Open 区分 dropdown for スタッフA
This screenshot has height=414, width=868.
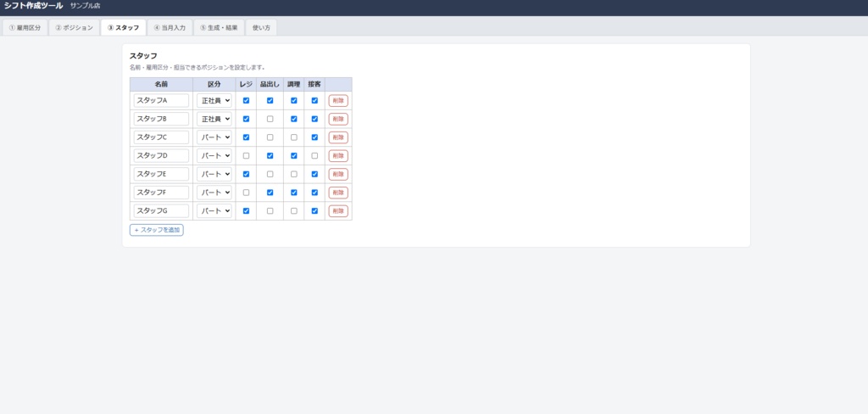click(x=214, y=100)
